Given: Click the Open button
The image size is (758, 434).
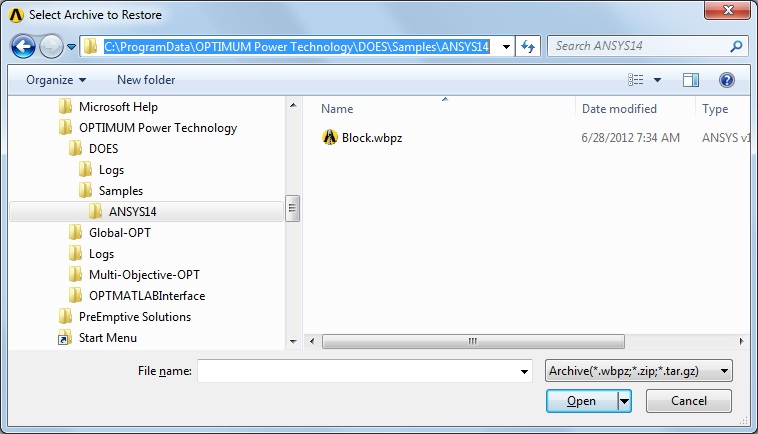Looking at the screenshot, I should click(x=582, y=401).
